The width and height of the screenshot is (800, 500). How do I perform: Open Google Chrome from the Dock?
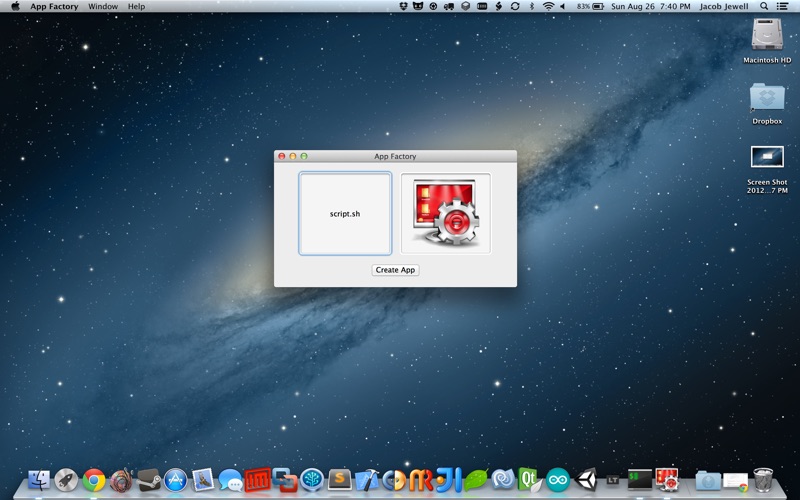(94, 480)
